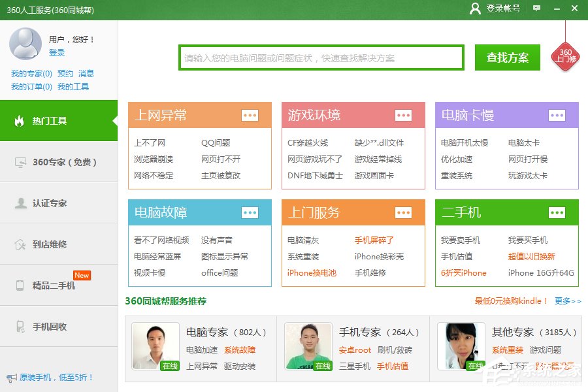Click the feedback icon in the title bar
The image size is (588, 392).
(x=537, y=8)
